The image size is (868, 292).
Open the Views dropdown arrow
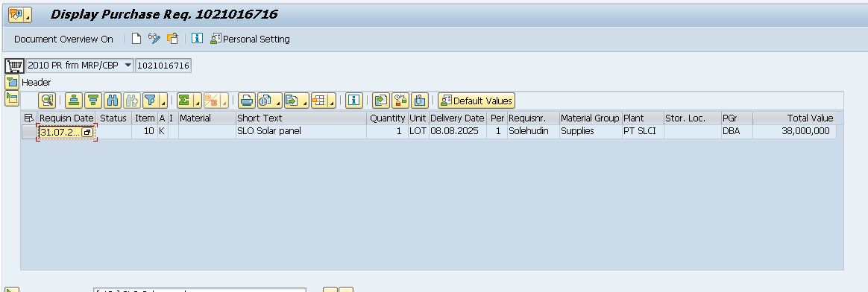tap(278, 101)
